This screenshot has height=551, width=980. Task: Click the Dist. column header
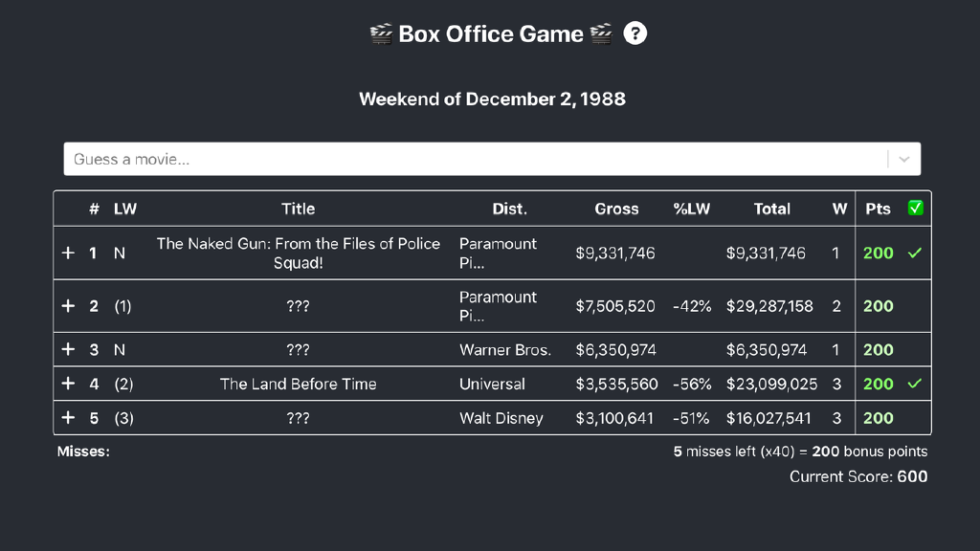coord(509,209)
